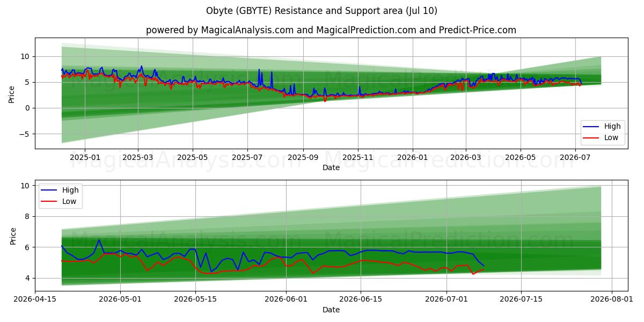
Task: Click the '2026-07' x-axis label of the top chart
Action: point(575,158)
